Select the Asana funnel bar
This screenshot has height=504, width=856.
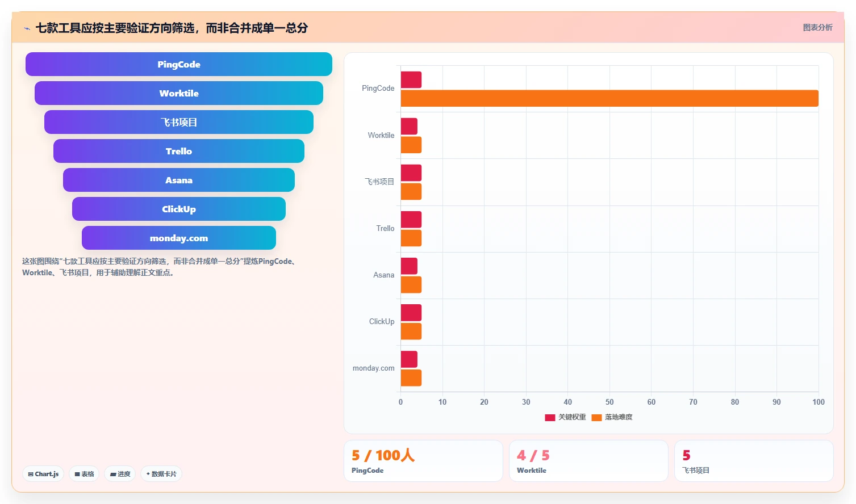coord(179,180)
